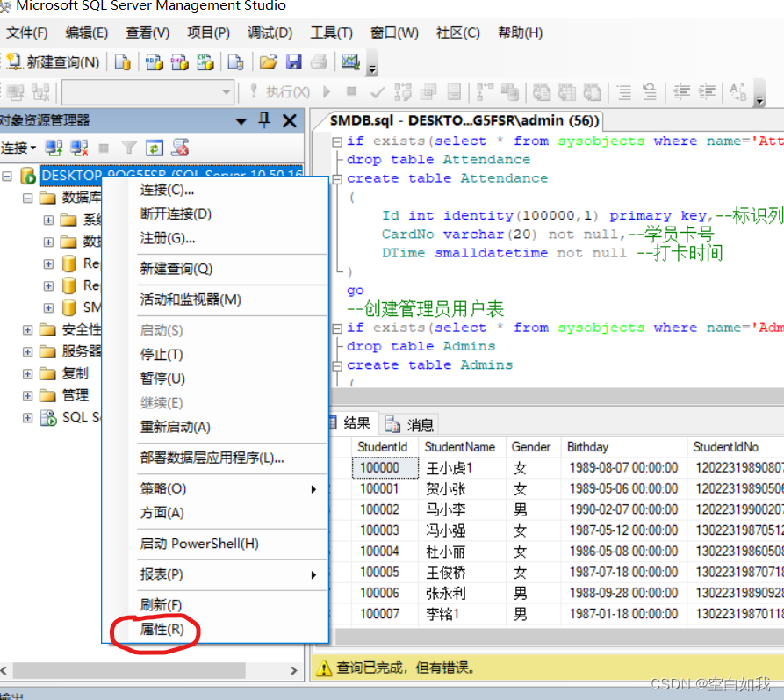
Task: Click the connect server icon in Object Explorer
Action: 54,148
